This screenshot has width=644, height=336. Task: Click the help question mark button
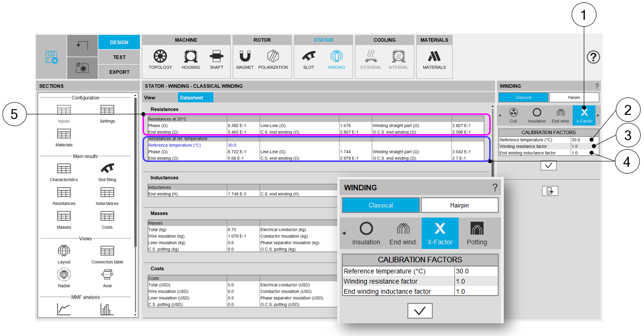(x=593, y=57)
